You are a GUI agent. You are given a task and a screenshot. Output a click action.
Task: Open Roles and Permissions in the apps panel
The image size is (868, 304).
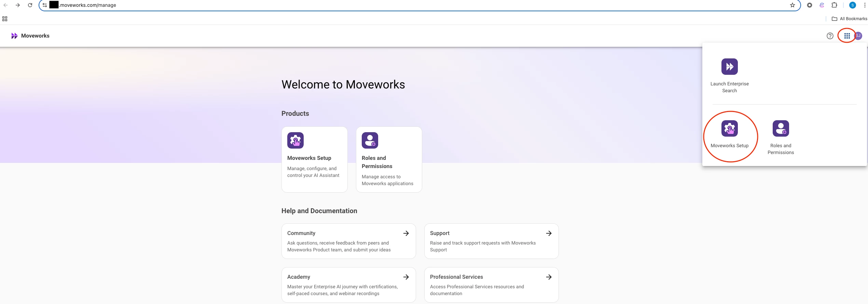click(x=781, y=137)
